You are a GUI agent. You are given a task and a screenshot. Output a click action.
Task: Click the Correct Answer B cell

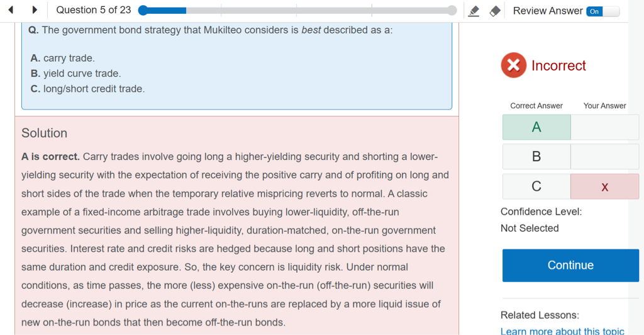click(536, 157)
